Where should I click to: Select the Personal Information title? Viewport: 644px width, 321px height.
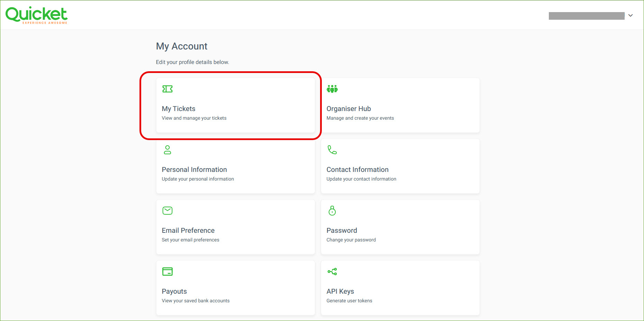click(194, 169)
